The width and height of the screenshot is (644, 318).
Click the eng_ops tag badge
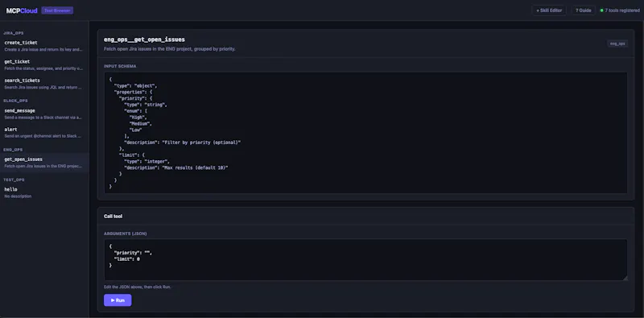[617, 43]
